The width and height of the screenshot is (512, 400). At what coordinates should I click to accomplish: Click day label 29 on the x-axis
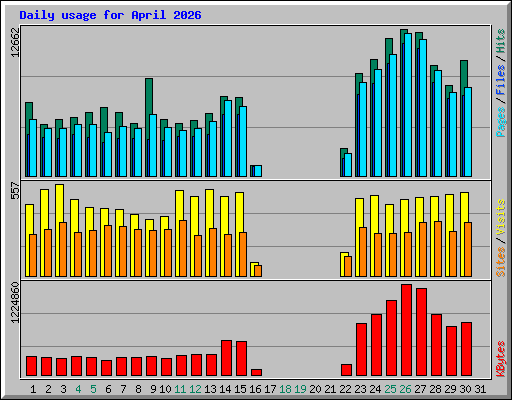pyautogui.click(x=450, y=389)
